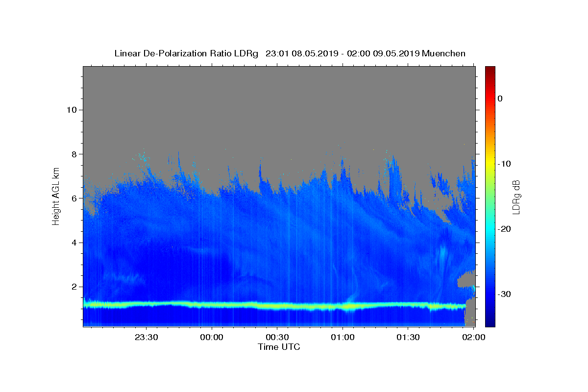Click the grey no-data region above 10 km

coord(279,88)
